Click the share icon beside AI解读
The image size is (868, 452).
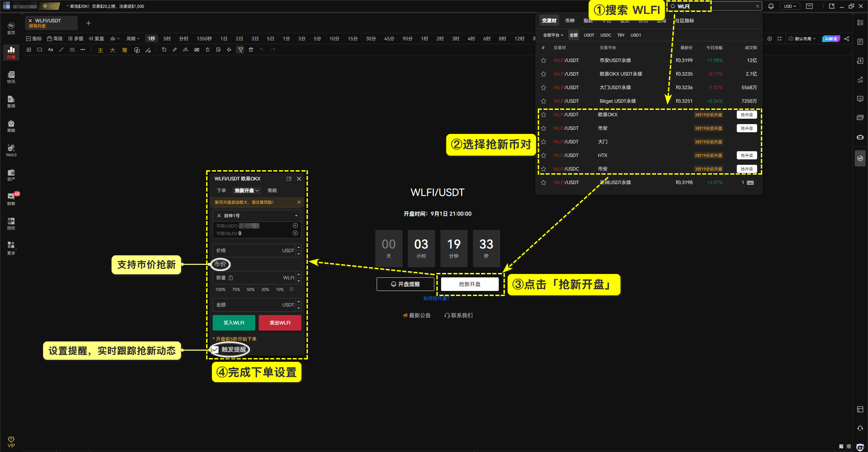(847, 39)
